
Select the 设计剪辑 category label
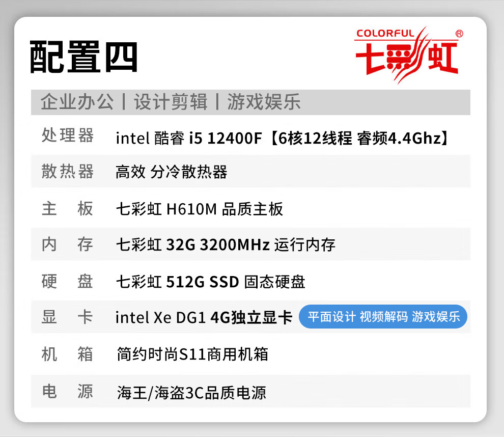(x=171, y=102)
